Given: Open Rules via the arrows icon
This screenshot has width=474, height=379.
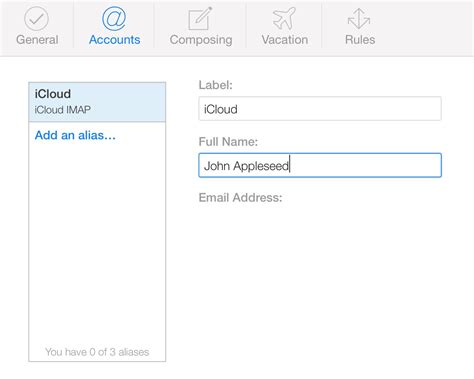Looking at the screenshot, I should click(x=359, y=19).
